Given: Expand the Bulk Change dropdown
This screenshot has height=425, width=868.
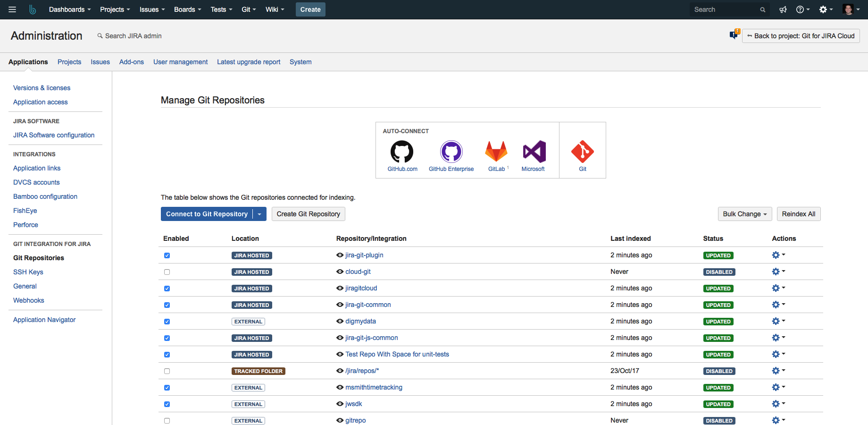Looking at the screenshot, I should pos(745,214).
